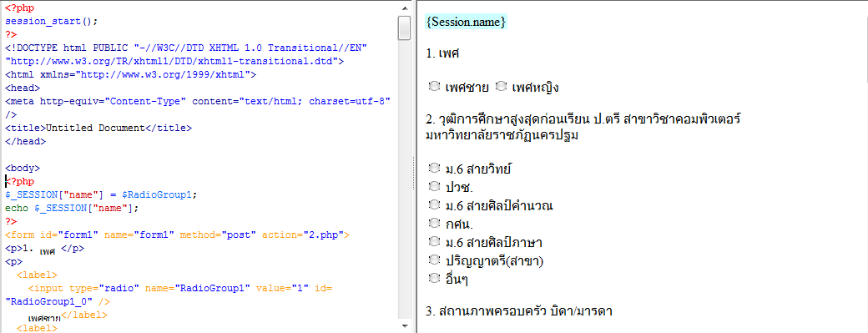This screenshot has width=868, height=333.
Task: Click the <!DOCTYPE html PUBLIC code line
Action: tap(186, 48)
